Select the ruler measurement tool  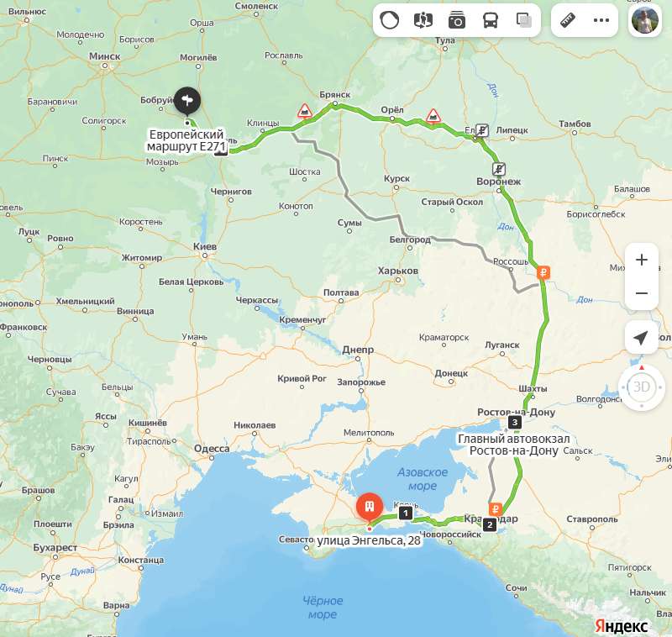pyautogui.click(x=568, y=20)
